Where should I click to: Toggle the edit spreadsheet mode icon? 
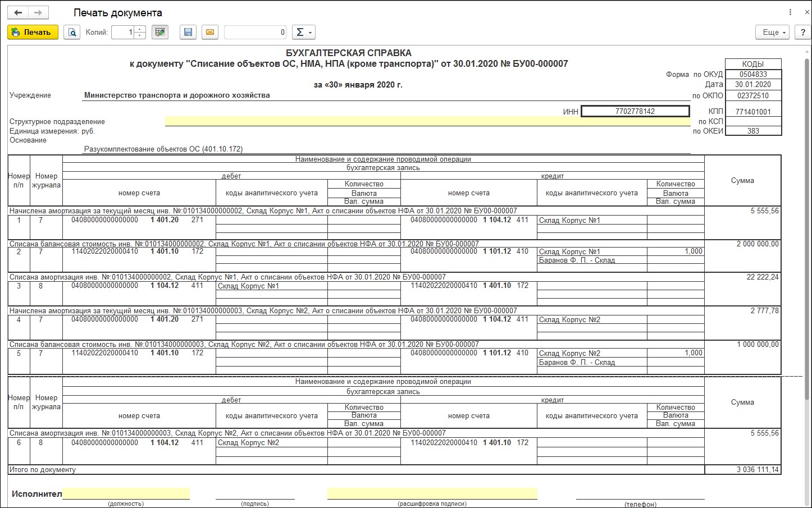(x=160, y=33)
